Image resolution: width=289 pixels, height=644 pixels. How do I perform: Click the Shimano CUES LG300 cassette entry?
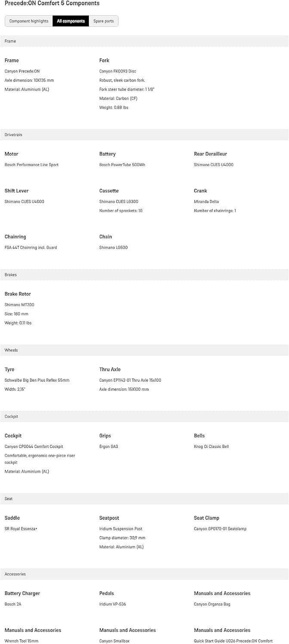pos(119,202)
